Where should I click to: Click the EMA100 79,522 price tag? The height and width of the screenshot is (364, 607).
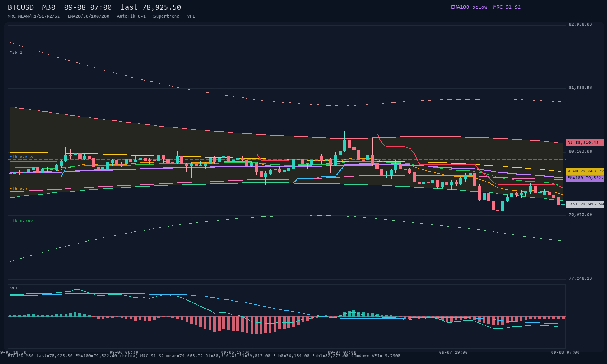click(x=585, y=178)
